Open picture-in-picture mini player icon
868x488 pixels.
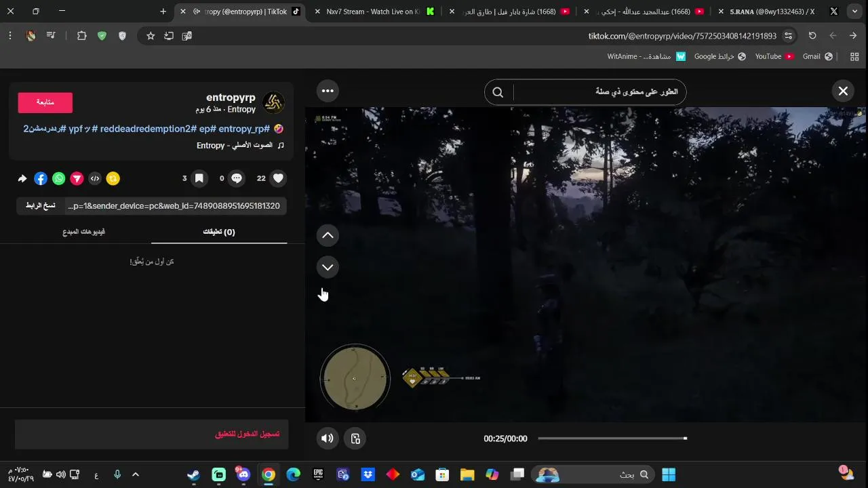[x=355, y=439]
